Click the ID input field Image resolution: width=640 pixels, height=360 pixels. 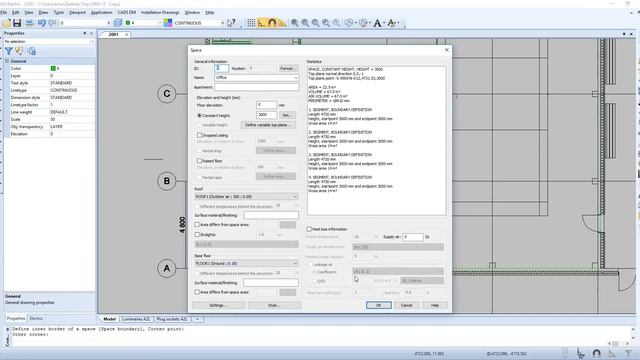(x=221, y=68)
